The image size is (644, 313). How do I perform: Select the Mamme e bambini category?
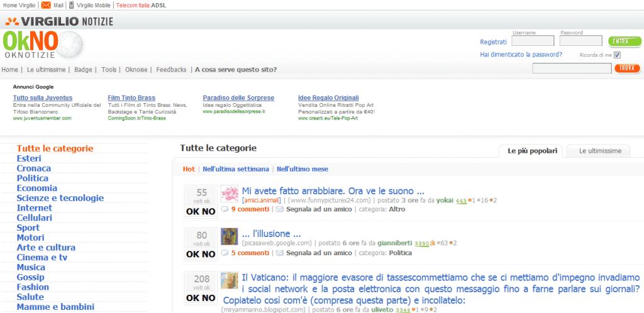[55, 307]
